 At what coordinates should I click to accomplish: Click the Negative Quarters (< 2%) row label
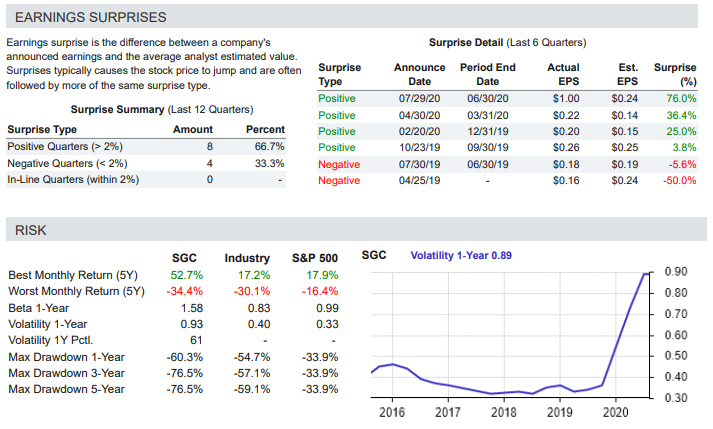pos(67,163)
